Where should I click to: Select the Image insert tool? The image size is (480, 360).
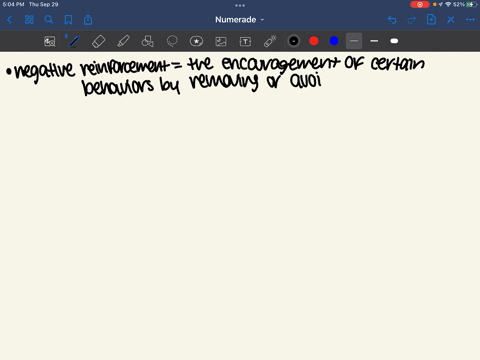221,41
